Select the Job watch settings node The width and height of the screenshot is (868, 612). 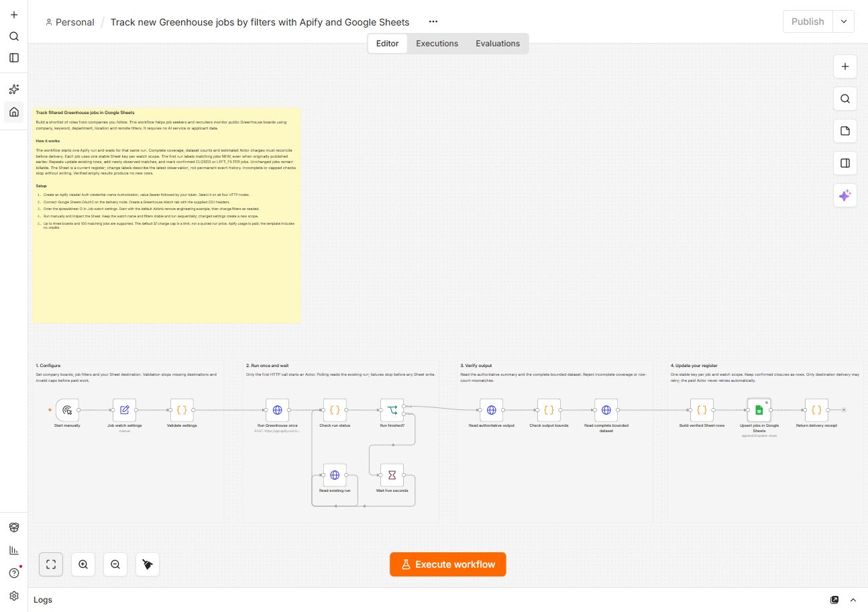[125, 409]
